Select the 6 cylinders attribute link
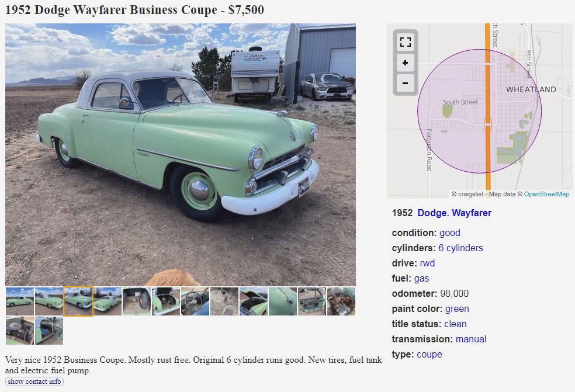575x392 pixels. point(460,248)
